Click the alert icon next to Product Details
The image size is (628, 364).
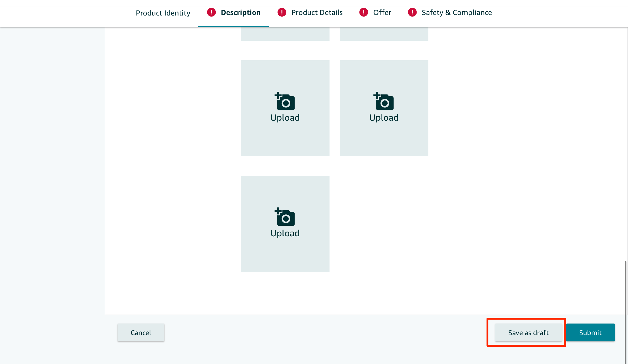pyautogui.click(x=282, y=12)
